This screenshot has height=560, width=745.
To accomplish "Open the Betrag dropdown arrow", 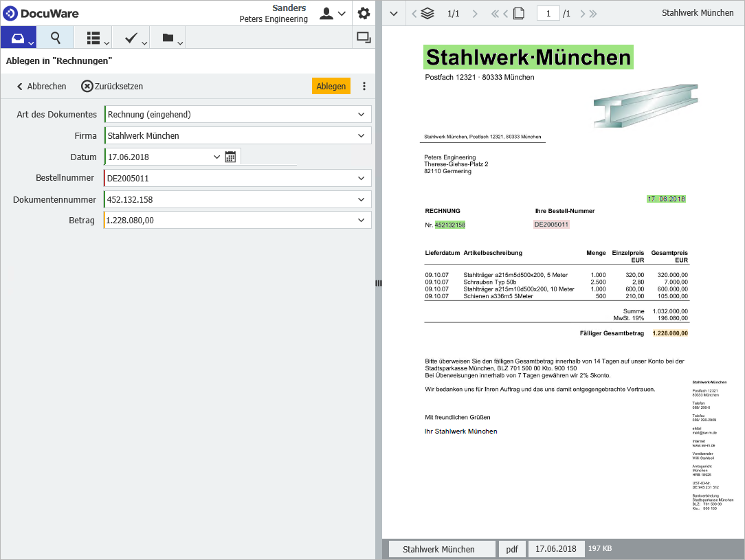I will point(362,220).
